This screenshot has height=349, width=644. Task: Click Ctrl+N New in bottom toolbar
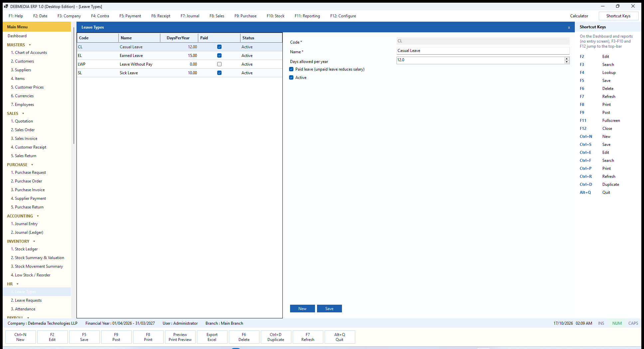click(x=20, y=337)
